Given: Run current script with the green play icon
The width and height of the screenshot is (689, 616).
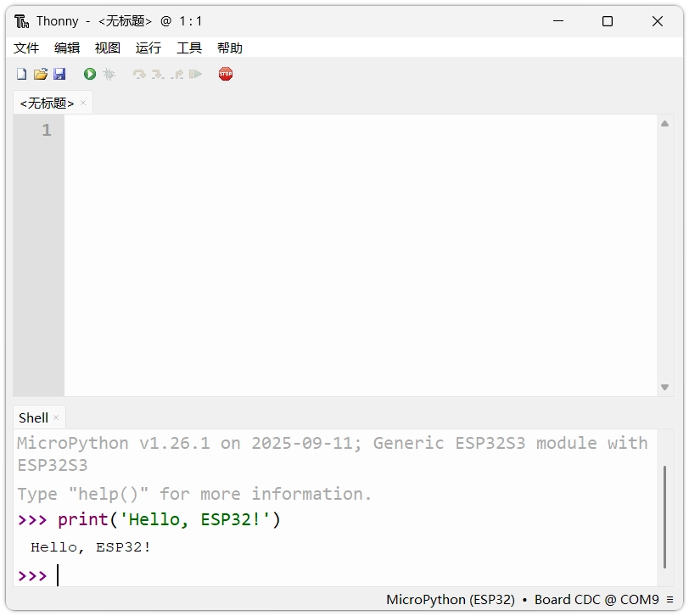Looking at the screenshot, I should click(x=90, y=75).
